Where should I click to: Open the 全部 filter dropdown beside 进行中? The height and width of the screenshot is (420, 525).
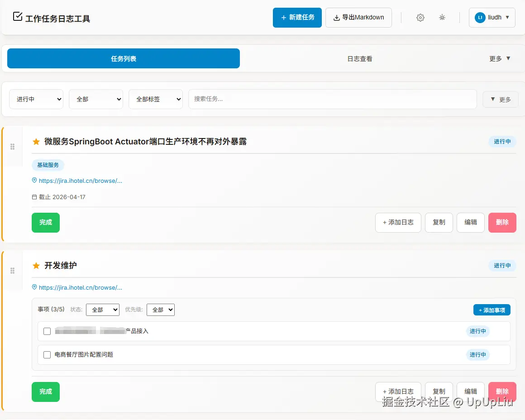[96, 99]
